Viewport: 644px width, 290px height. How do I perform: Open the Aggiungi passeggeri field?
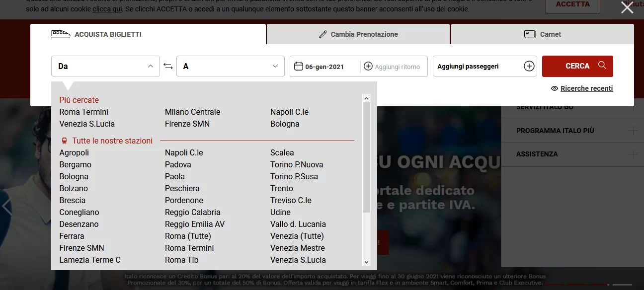[x=485, y=66]
